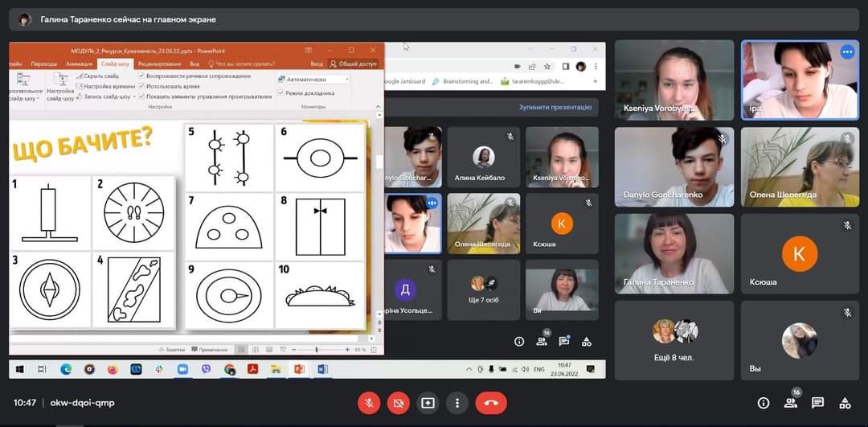
Task: Leave the call with red hang-up button
Action: (491, 403)
